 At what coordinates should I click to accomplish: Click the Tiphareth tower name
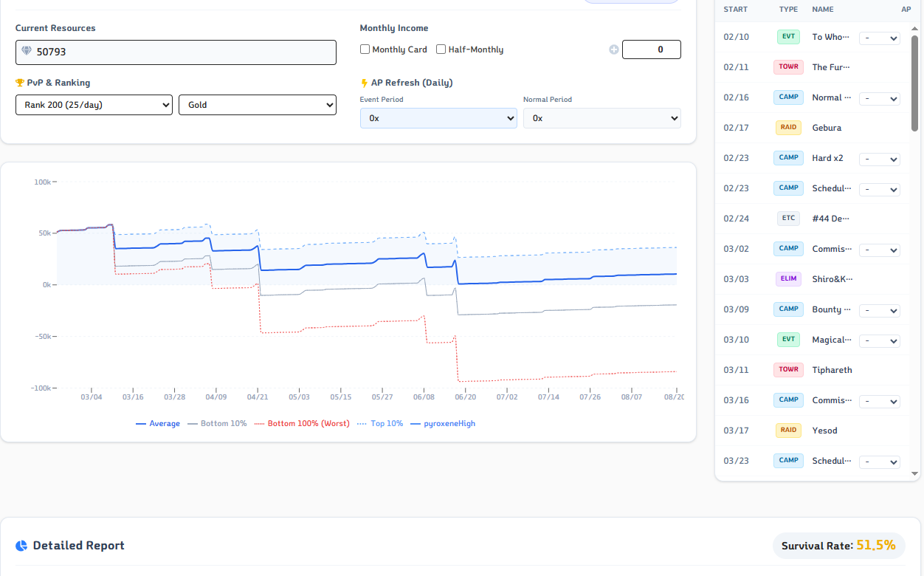coord(832,370)
